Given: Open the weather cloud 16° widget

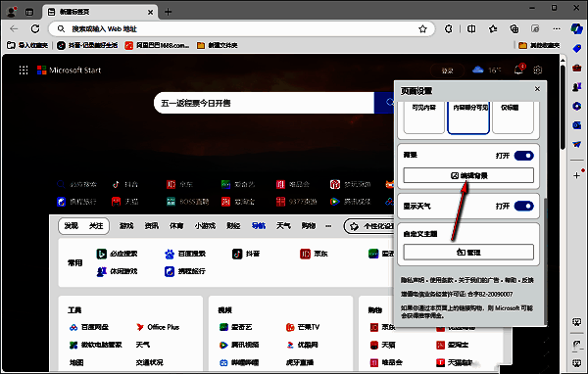Looking at the screenshot, I should [487, 70].
